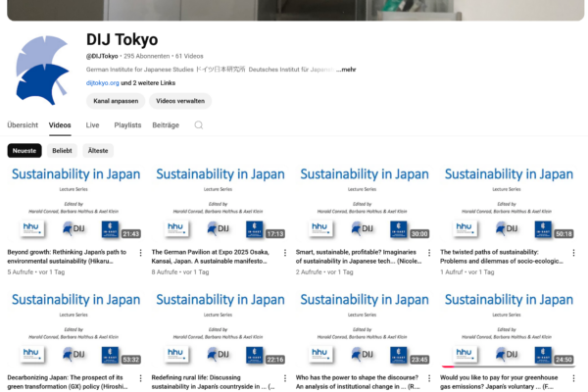Click the channel banner image
The height and width of the screenshot is (392, 588).
coord(296,10)
